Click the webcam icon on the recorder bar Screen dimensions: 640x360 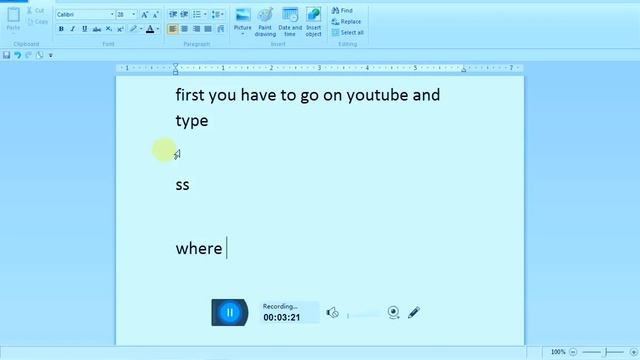point(393,313)
